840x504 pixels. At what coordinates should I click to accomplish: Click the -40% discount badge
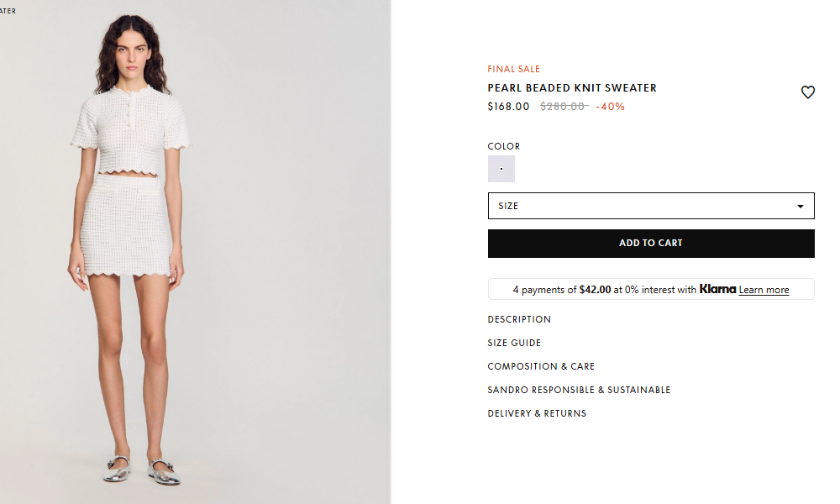click(x=610, y=107)
